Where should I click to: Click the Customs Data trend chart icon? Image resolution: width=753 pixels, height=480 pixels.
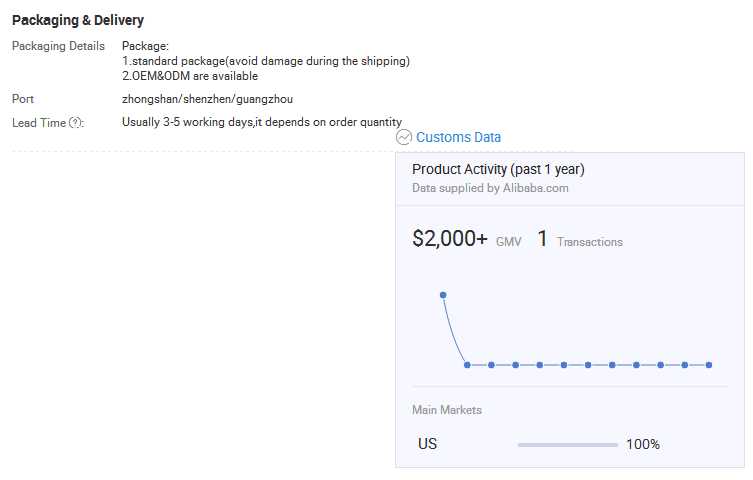click(x=404, y=137)
